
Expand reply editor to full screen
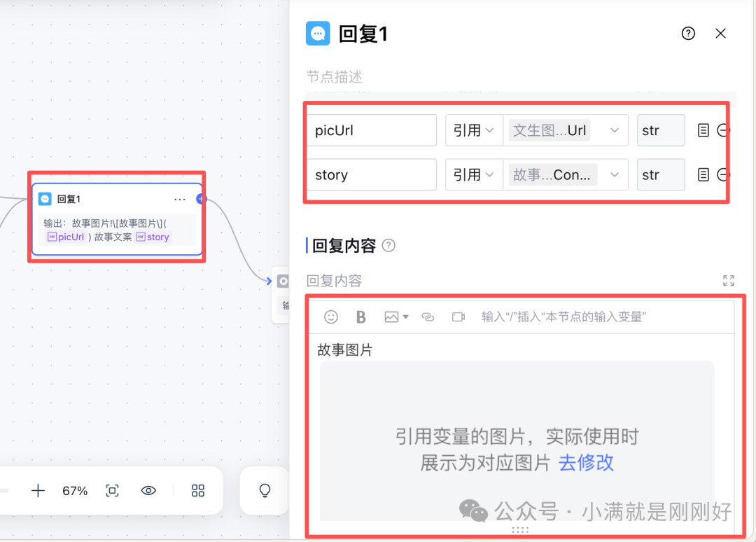tap(729, 281)
